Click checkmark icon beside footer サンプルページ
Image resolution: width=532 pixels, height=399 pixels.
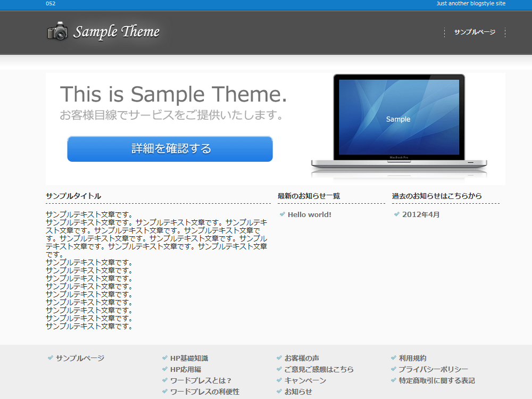click(51, 358)
